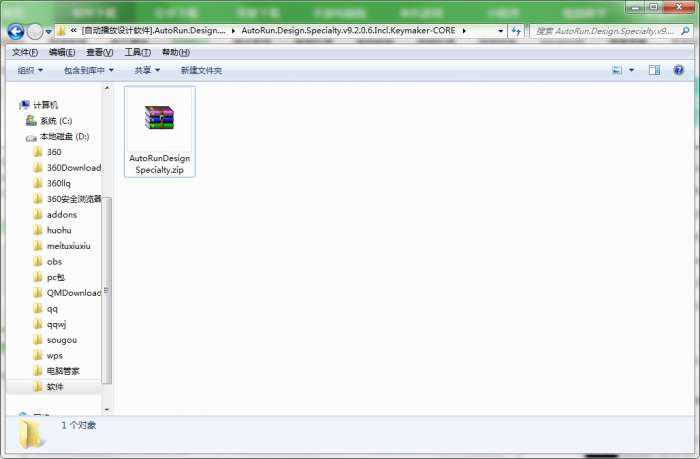Click the folder icon in the details pane
The height and width of the screenshot is (459, 700).
[31, 434]
